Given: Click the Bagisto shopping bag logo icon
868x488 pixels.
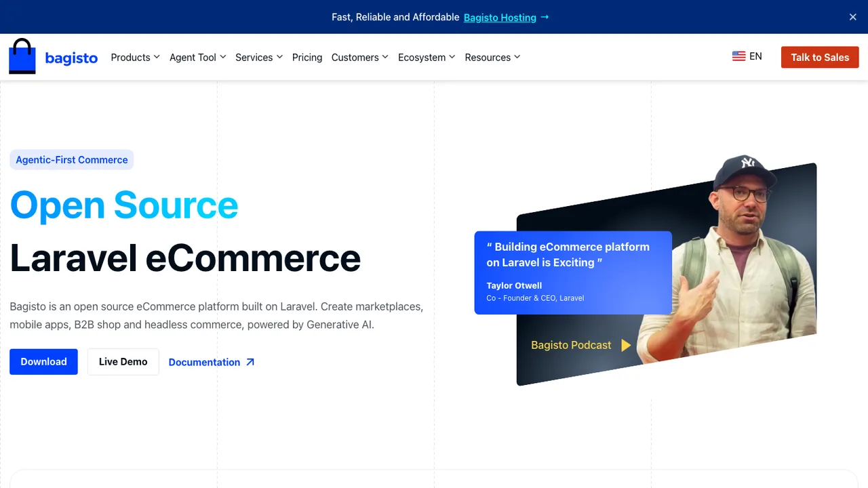Looking at the screenshot, I should point(22,56).
